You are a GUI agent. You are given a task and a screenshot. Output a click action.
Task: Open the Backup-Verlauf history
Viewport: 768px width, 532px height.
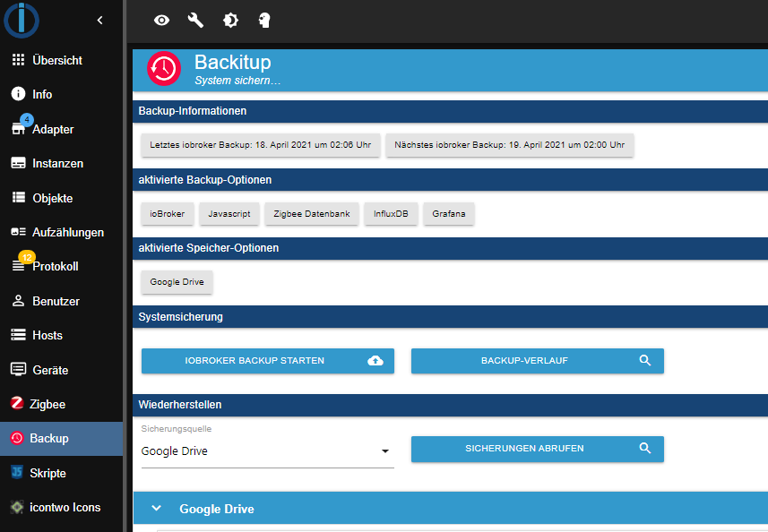(538, 361)
